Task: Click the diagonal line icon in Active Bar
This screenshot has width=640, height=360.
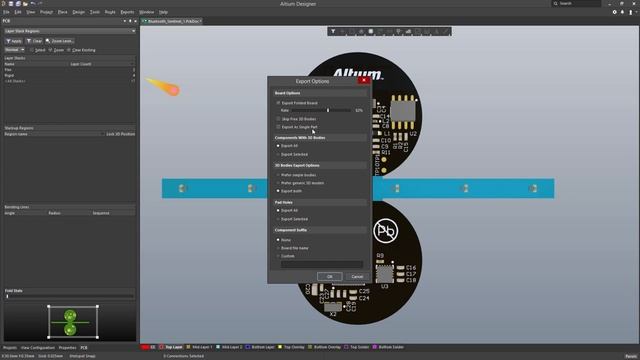Action: click(446, 31)
